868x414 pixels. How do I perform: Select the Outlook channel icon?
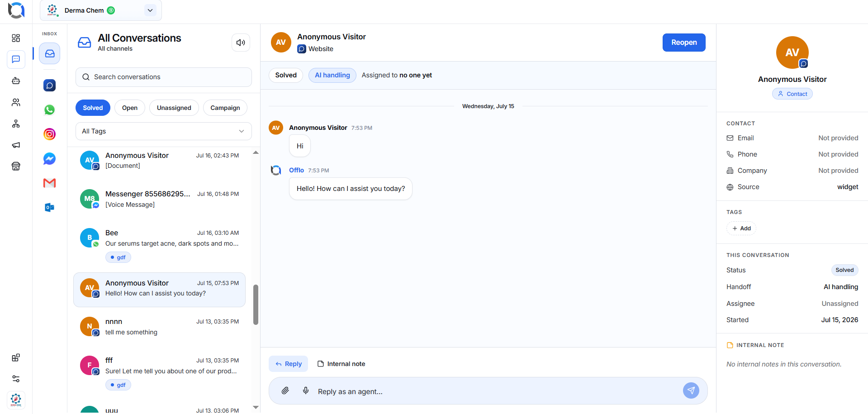pos(50,207)
